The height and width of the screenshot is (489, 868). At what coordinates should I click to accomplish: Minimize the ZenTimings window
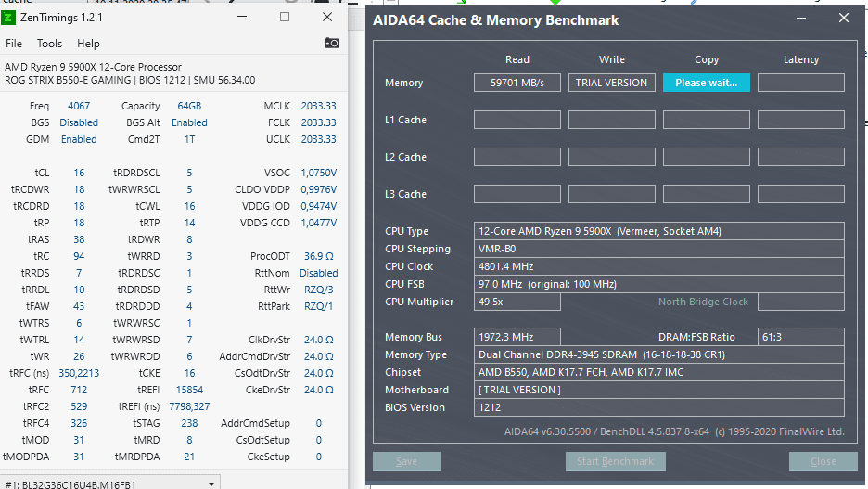pyautogui.click(x=242, y=17)
